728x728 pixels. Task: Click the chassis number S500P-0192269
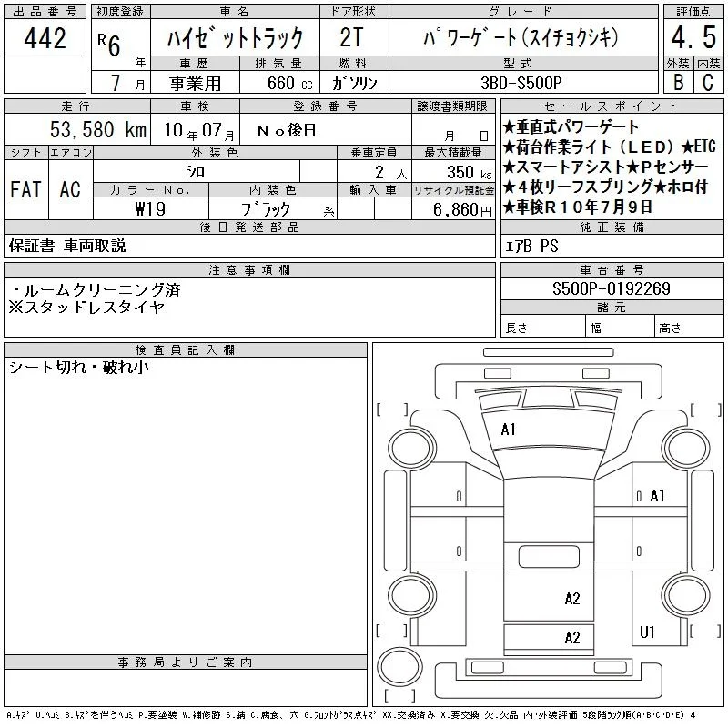[612, 288]
